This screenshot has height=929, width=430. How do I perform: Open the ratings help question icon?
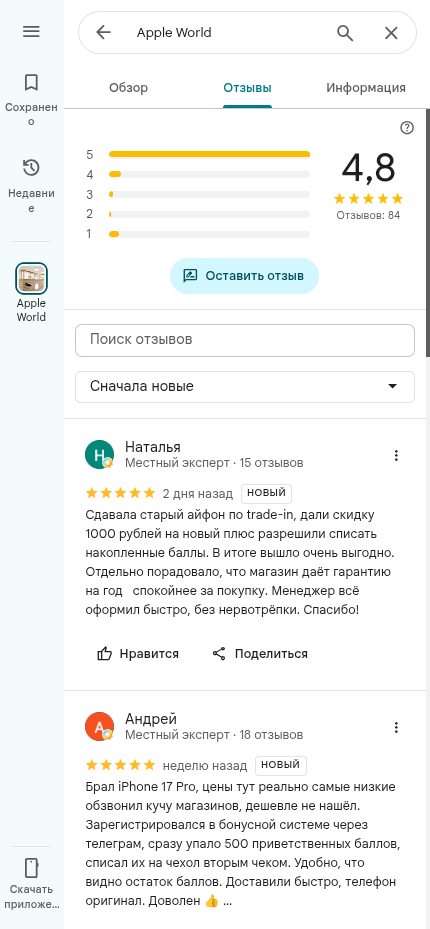(407, 127)
